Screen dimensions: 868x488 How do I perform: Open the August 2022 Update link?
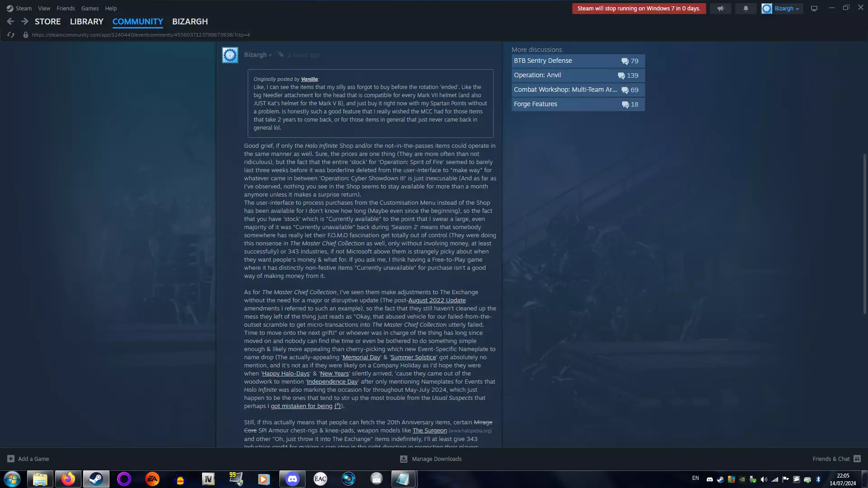point(437,300)
